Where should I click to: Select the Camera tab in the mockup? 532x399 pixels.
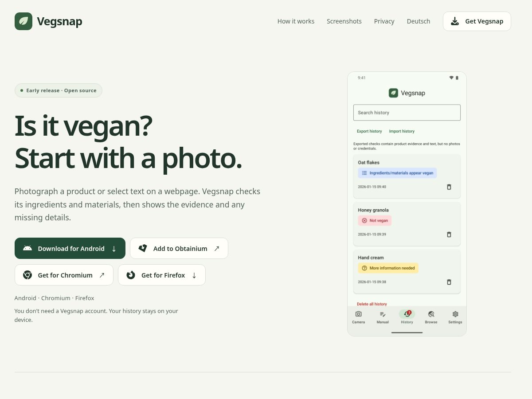(x=359, y=317)
